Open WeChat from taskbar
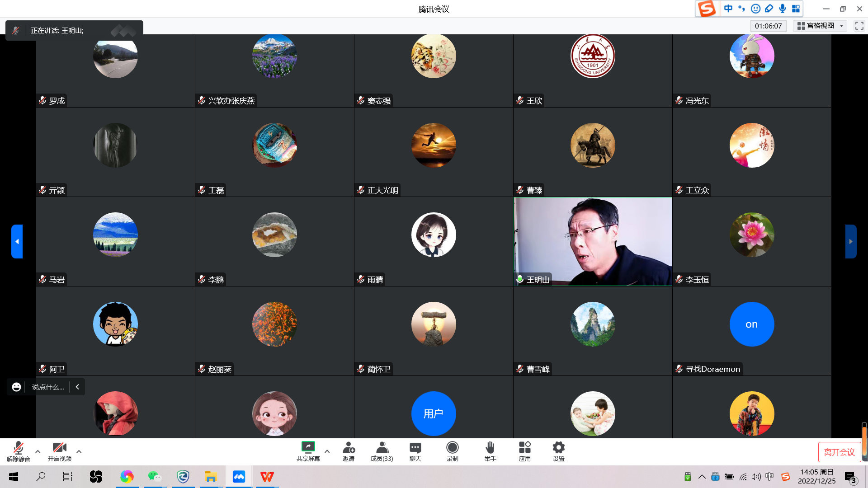 [x=155, y=477]
